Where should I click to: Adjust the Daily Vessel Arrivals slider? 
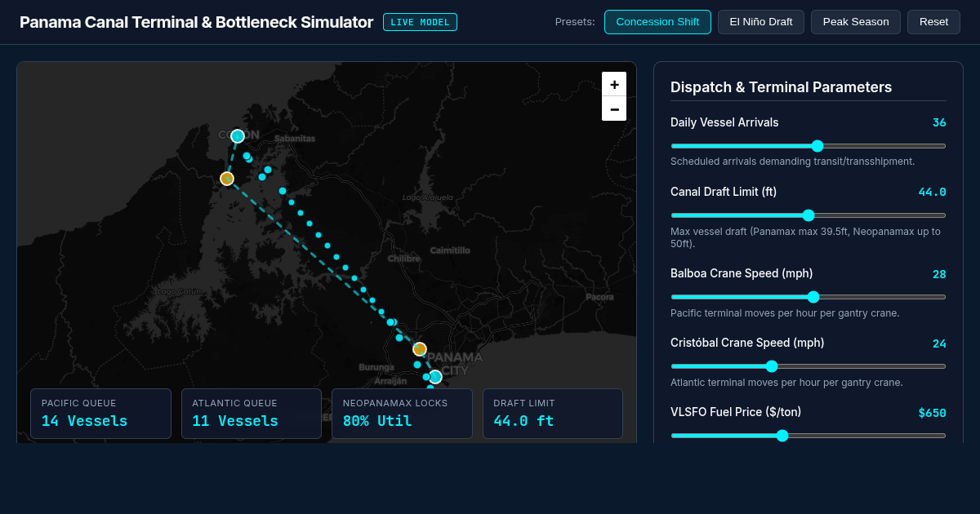click(808, 146)
